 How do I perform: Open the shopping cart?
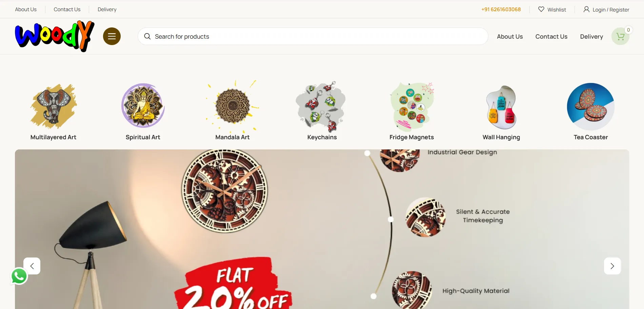(620, 36)
